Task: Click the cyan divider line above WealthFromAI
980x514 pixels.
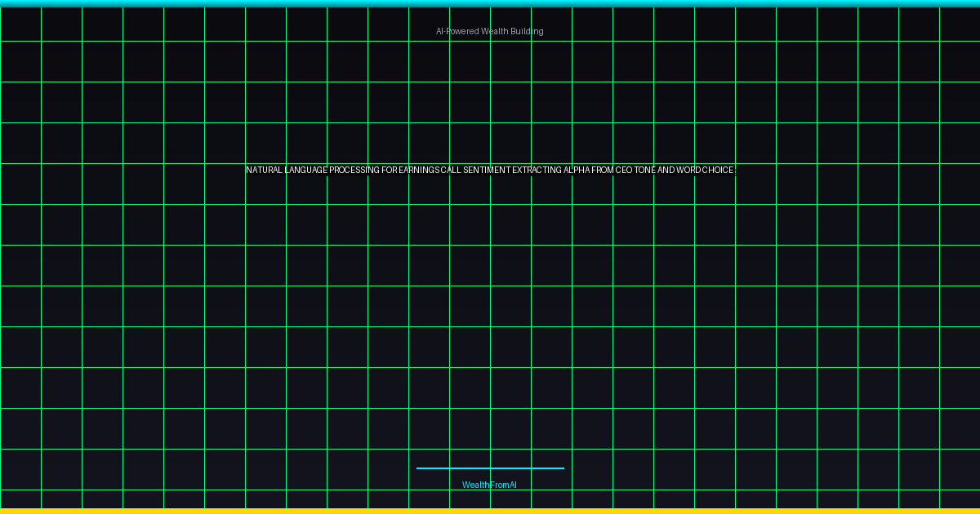Action: (x=490, y=468)
